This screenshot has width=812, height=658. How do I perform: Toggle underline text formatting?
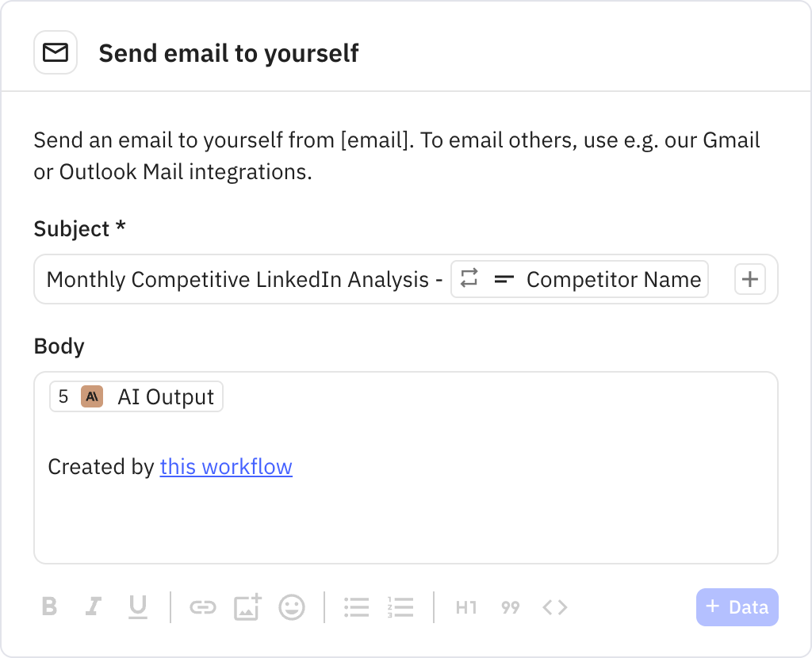pos(138,607)
